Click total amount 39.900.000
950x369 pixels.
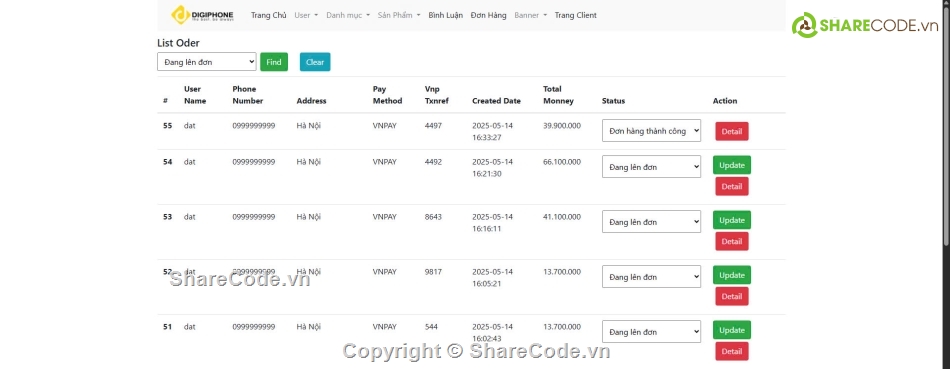click(562, 126)
